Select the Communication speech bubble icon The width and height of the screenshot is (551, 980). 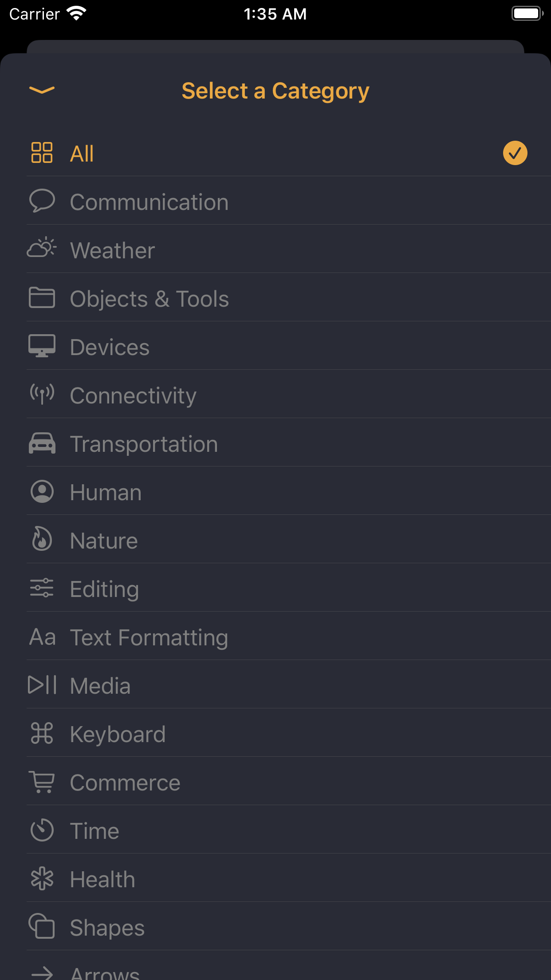pos(42,201)
